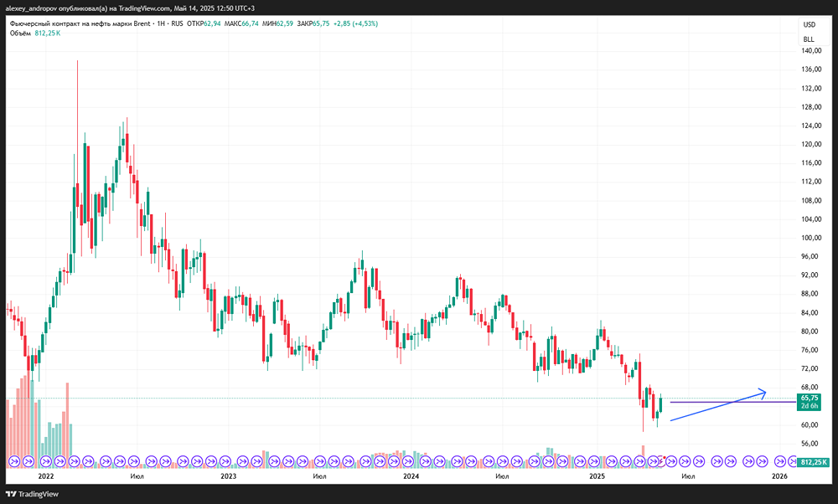Click the 2023 label on time axis
Screen dimensions: 838x504
click(228, 476)
